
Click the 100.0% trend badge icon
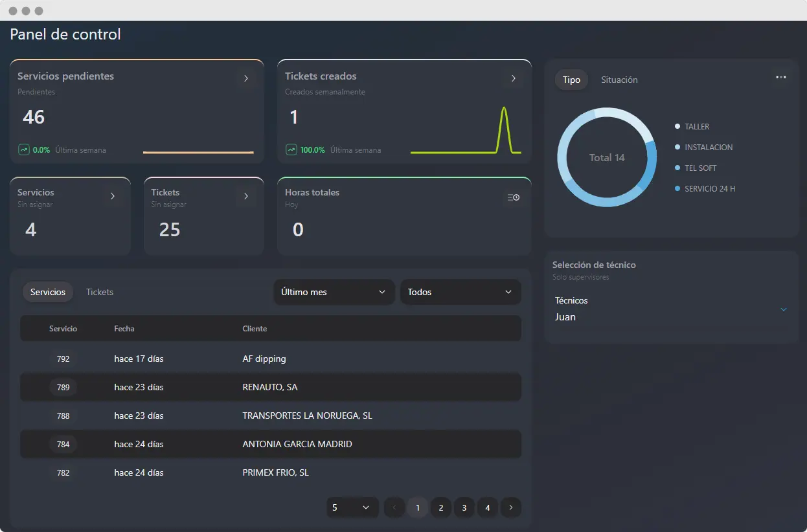291,150
